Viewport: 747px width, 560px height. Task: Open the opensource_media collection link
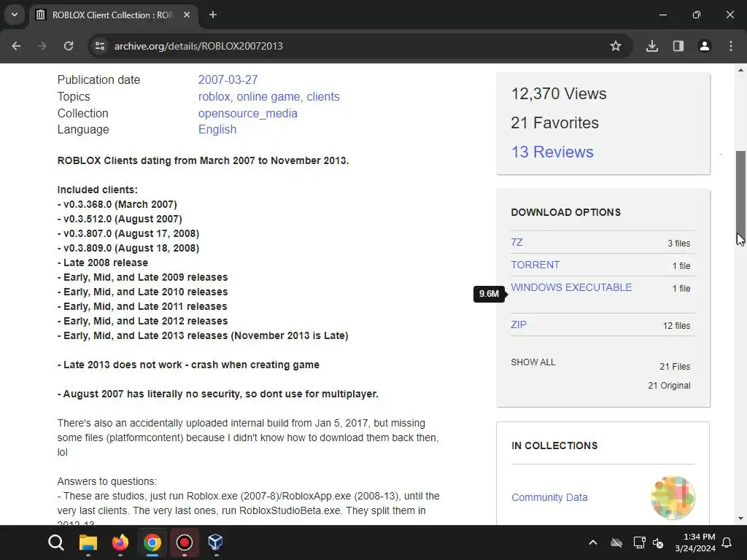click(248, 113)
